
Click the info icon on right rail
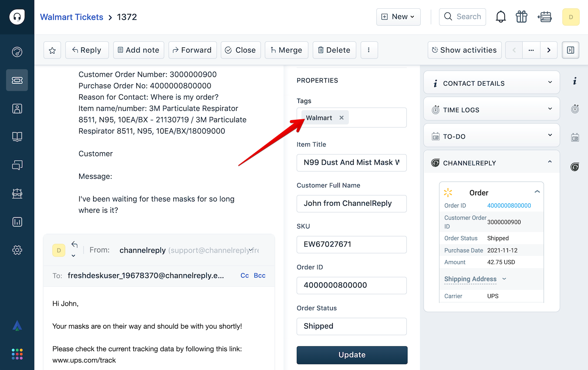click(x=575, y=81)
